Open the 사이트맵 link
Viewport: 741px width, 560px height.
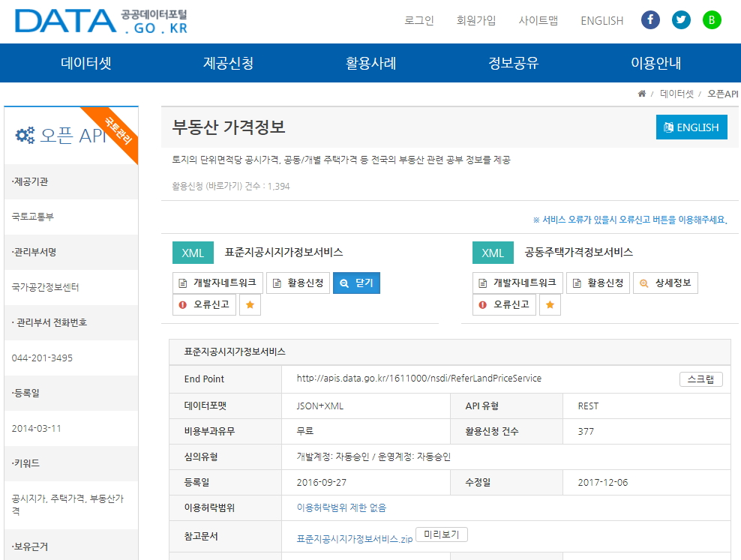tap(538, 20)
